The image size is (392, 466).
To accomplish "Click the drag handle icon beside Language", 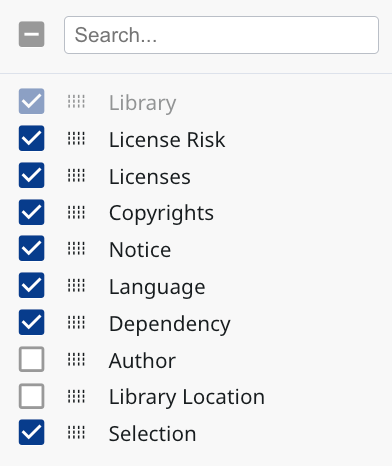I will (x=76, y=285).
